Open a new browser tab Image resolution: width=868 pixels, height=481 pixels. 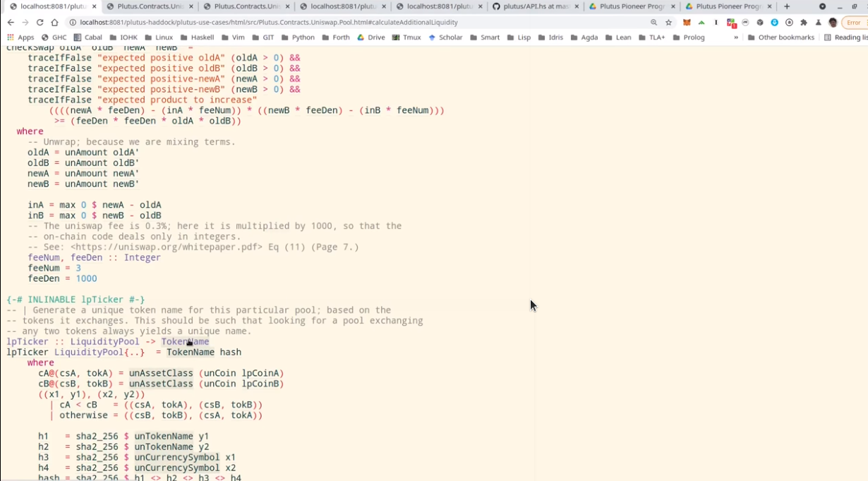[x=787, y=6]
